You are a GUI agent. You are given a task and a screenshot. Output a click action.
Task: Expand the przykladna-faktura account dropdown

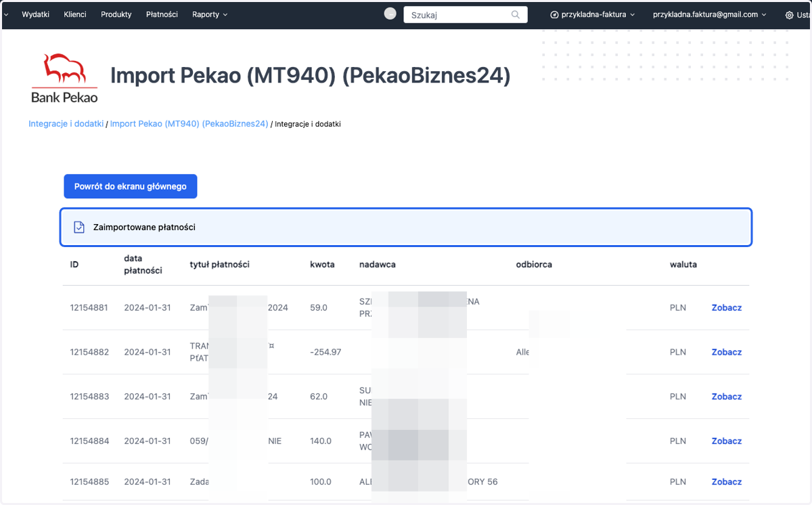[593, 14]
